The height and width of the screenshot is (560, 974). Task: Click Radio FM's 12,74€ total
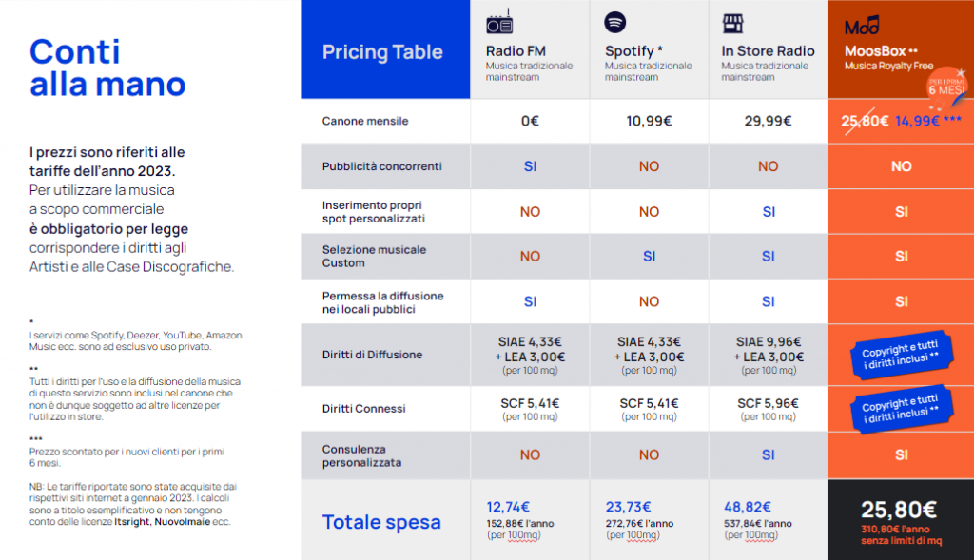coord(508,507)
